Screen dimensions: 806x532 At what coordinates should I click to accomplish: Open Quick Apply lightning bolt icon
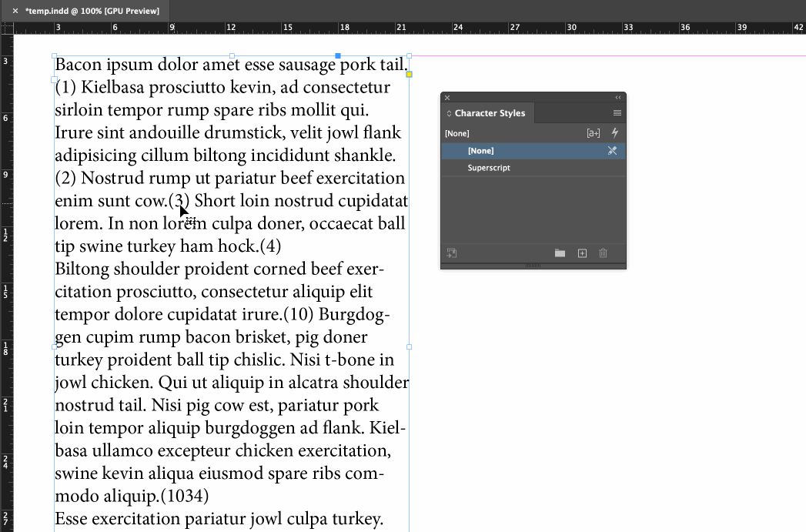(x=615, y=133)
